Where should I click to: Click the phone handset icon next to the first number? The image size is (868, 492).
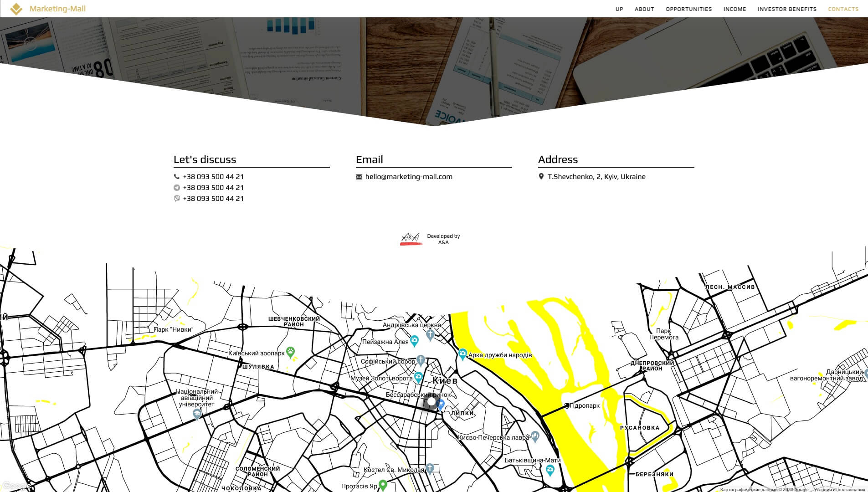point(176,177)
